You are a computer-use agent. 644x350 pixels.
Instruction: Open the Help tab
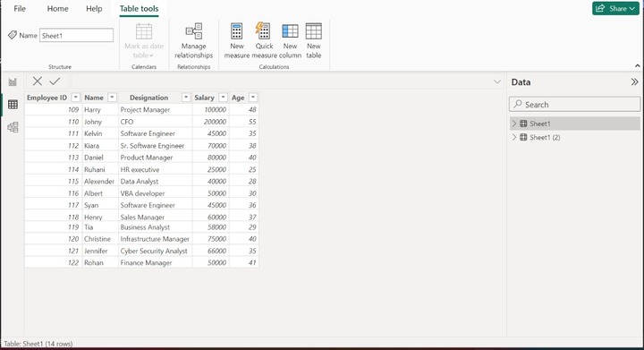tap(94, 9)
